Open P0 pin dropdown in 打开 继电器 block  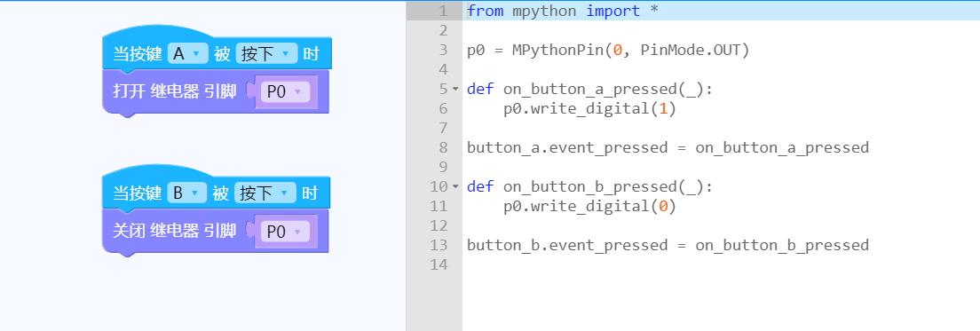click(x=285, y=92)
